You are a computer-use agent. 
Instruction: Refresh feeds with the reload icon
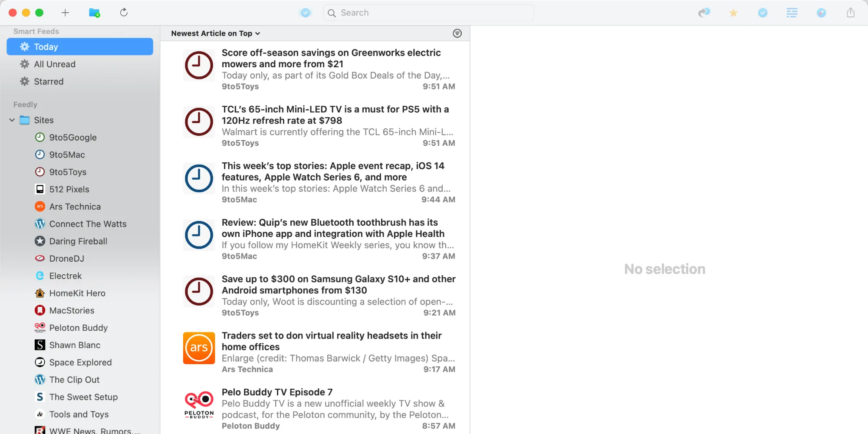[124, 13]
